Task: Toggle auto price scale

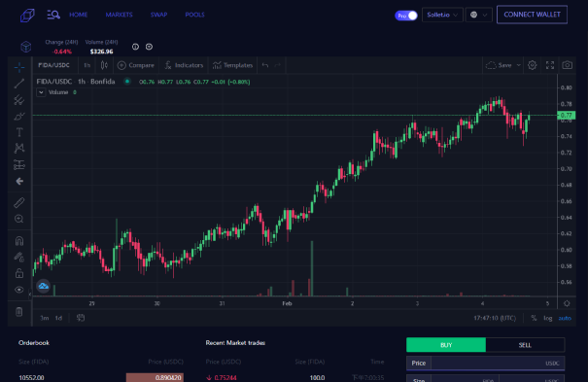Action: click(565, 318)
